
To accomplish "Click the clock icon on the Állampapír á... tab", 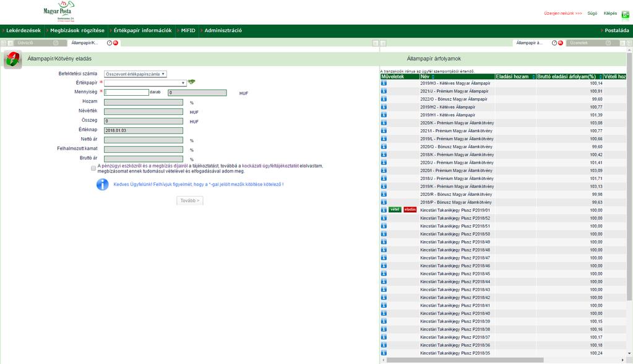I will tap(554, 43).
